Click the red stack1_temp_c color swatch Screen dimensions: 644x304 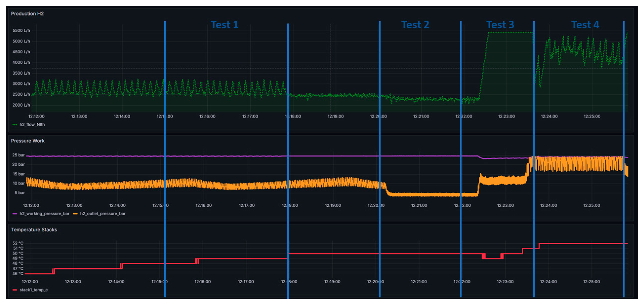point(15,290)
